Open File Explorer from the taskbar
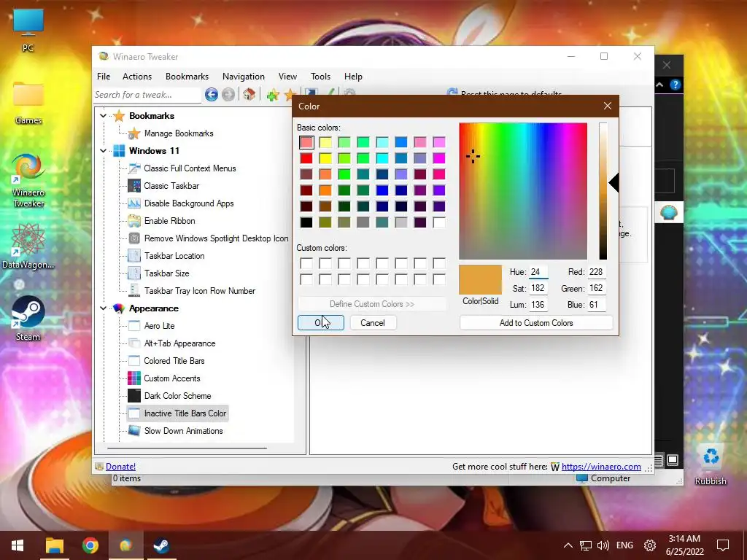The height and width of the screenshot is (560, 747). click(55, 545)
